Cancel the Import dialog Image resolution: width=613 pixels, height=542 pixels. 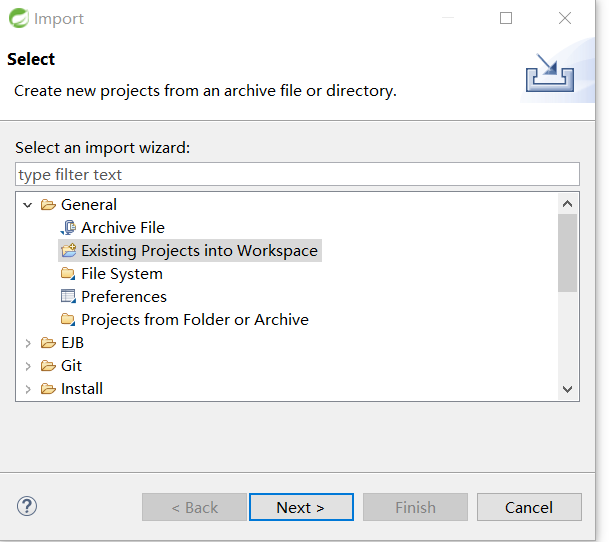[529, 507]
